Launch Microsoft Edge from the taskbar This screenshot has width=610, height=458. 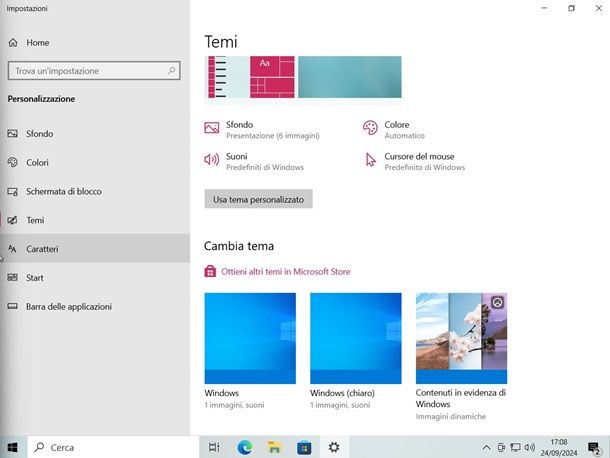(245, 447)
